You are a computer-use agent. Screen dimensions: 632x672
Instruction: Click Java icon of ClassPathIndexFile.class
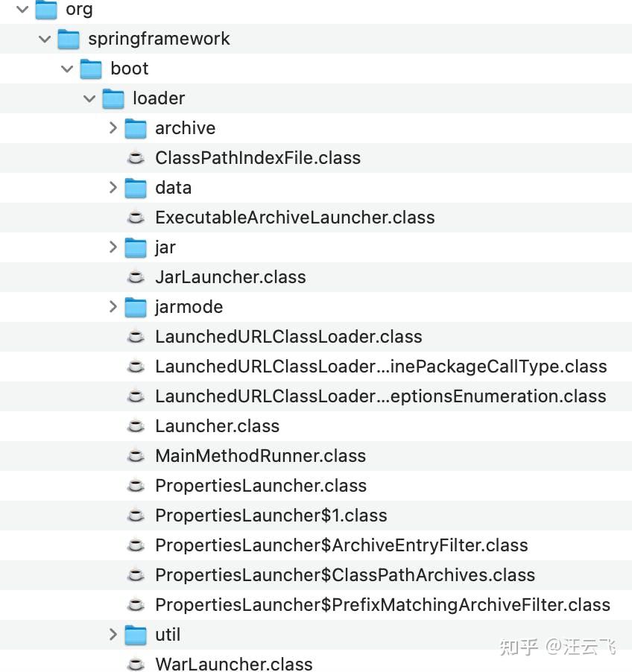tap(136, 158)
